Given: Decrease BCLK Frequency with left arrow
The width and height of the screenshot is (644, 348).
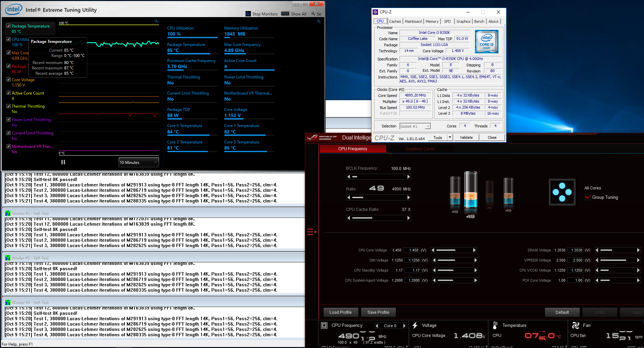Looking at the screenshot, I should [x=349, y=177].
